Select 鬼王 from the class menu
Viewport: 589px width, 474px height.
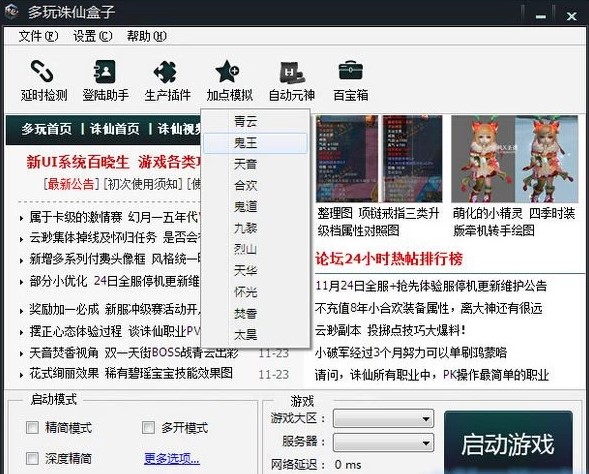(255, 143)
